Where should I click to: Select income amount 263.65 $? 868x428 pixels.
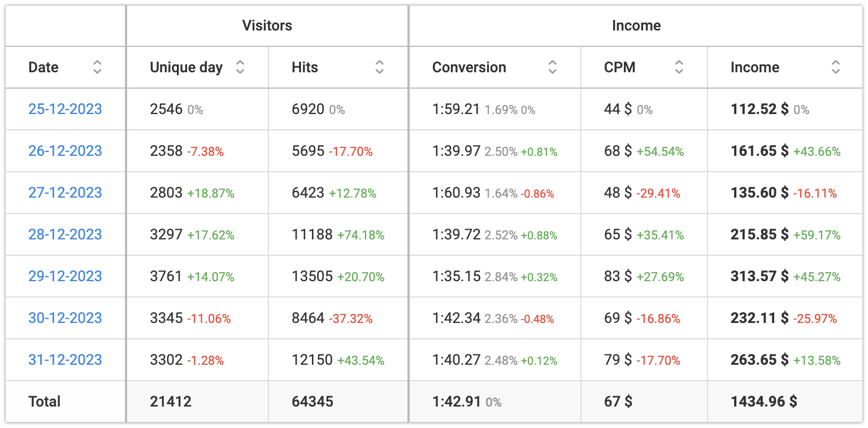click(759, 360)
